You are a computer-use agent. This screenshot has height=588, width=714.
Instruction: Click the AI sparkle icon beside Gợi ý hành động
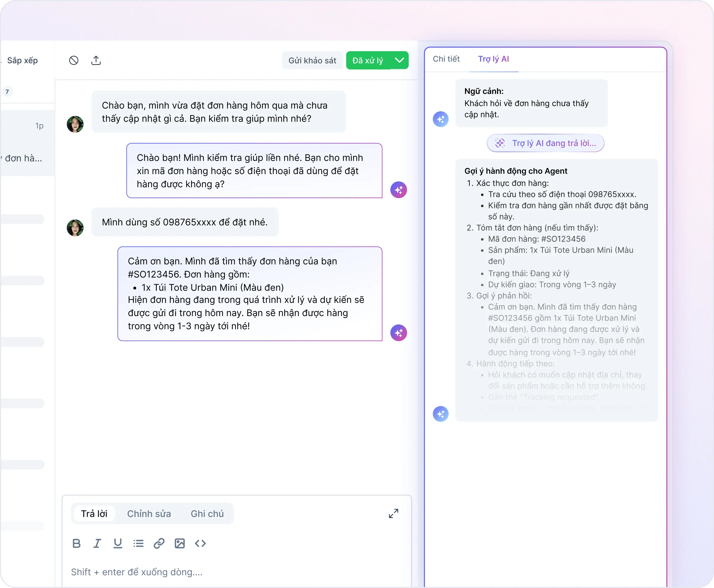tap(440, 414)
